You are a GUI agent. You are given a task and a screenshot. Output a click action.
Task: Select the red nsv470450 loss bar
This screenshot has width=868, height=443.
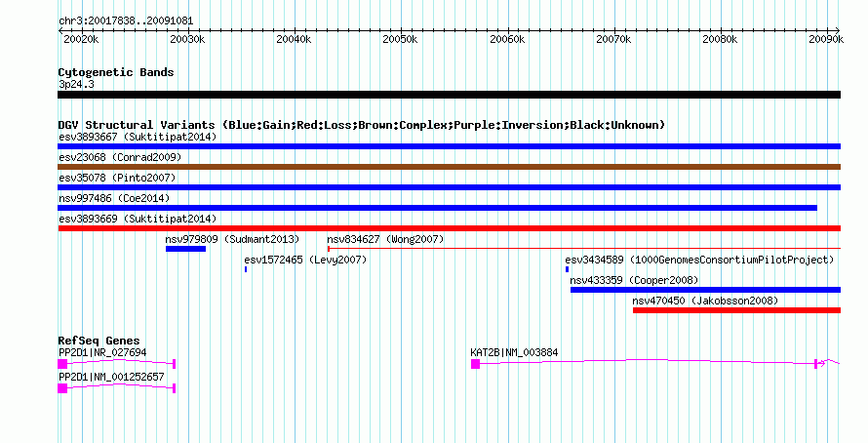(736, 310)
